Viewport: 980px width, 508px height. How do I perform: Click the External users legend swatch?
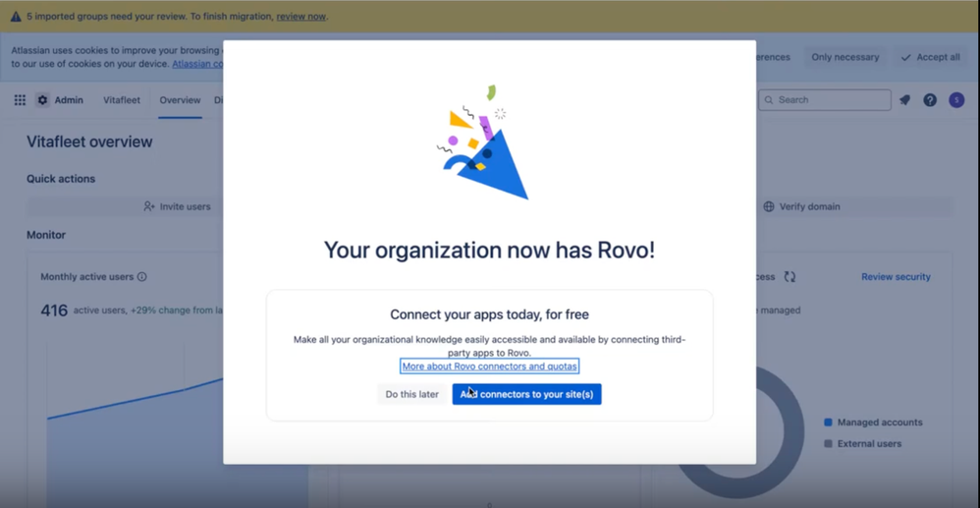click(828, 443)
